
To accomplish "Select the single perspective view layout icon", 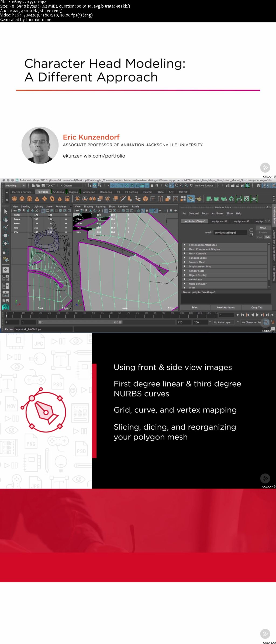I will (x=5, y=270).
